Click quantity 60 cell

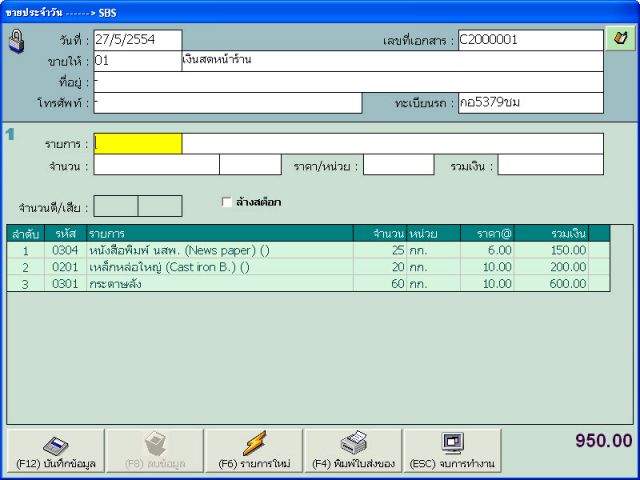click(x=380, y=283)
